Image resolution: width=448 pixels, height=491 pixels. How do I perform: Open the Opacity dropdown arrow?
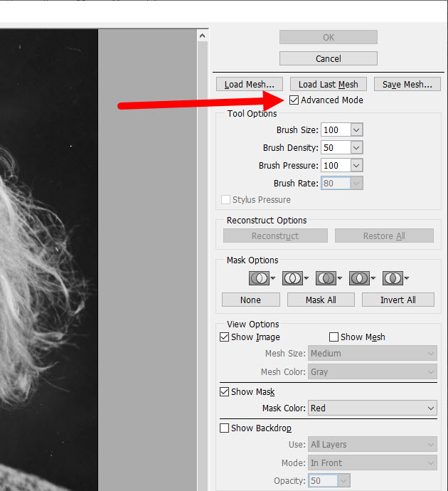[x=343, y=480]
